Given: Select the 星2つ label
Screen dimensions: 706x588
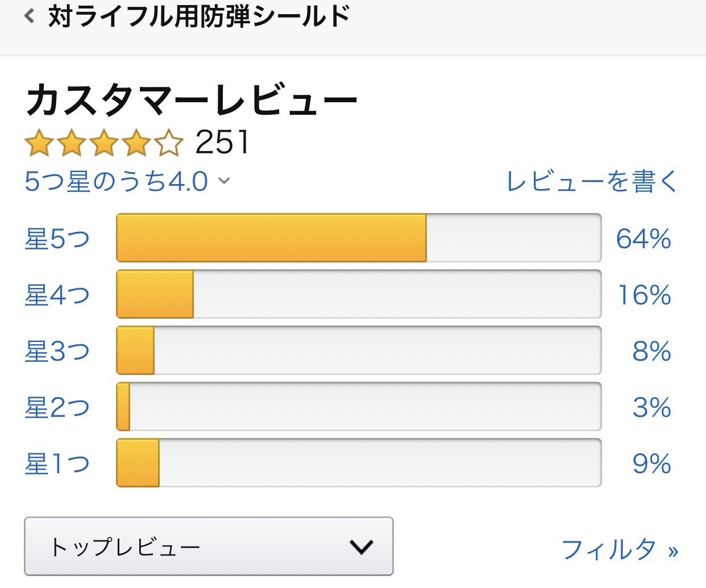Looking at the screenshot, I should (x=57, y=407).
